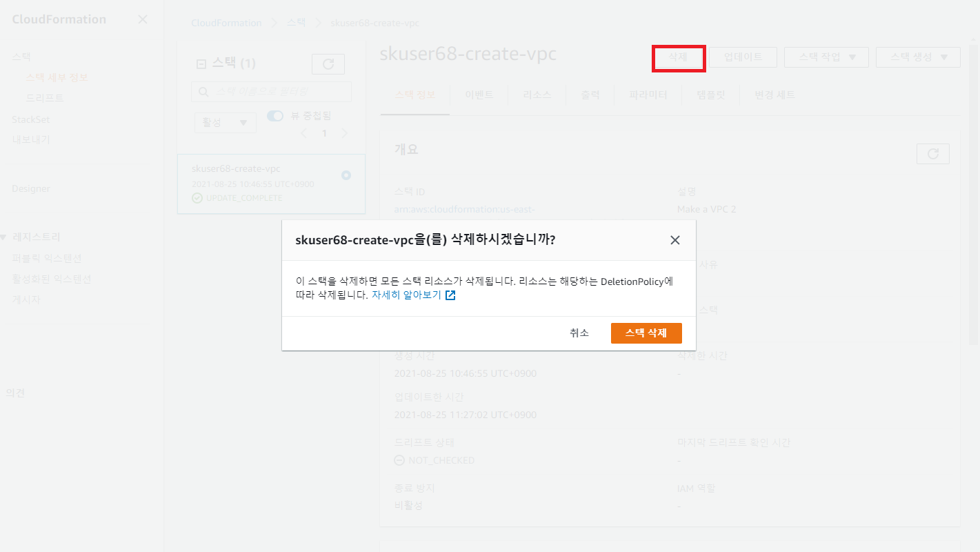Image resolution: width=980 pixels, height=552 pixels.
Task: Click the 삭제 button in stack header
Action: [x=678, y=57]
